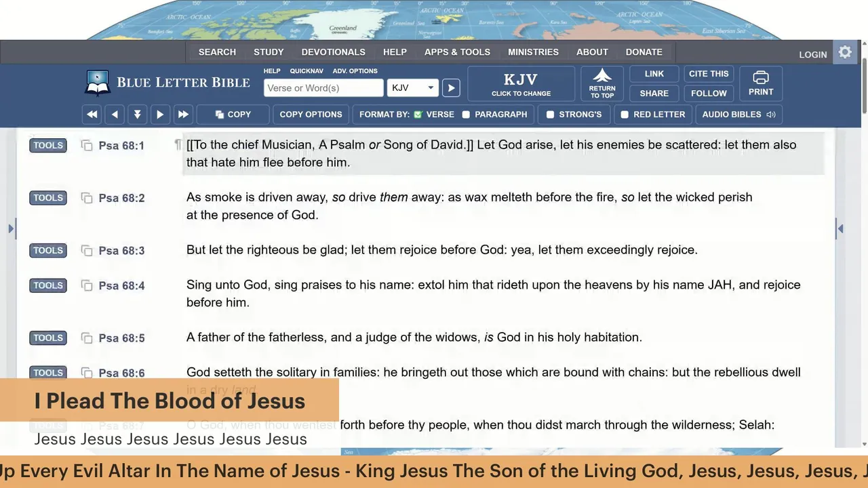Image resolution: width=868 pixels, height=488 pixels.
Task: Click paragraph mark next to Psa 68:1
Action: click(178, 145)
